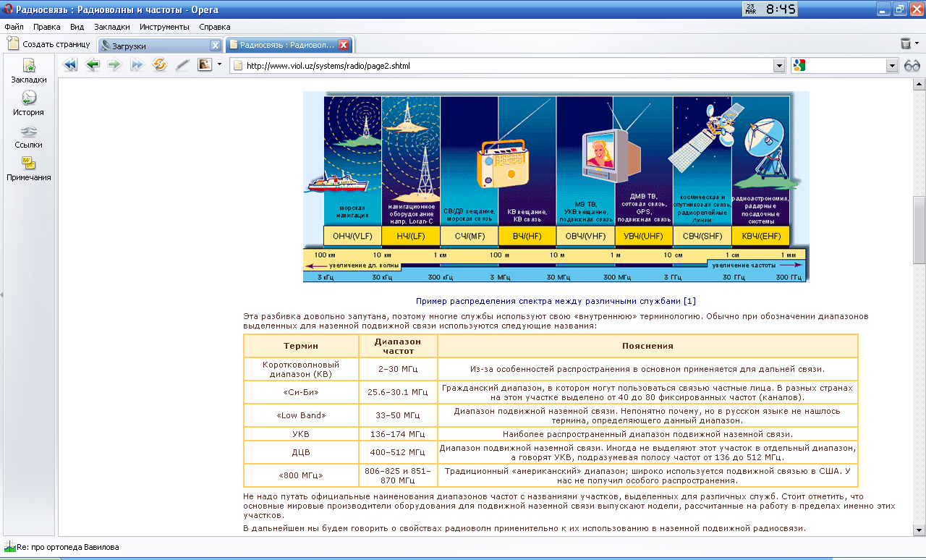Click the wand pencil icon in the toolbar
The width and height of the screenshot is (926, 560).
182,65
